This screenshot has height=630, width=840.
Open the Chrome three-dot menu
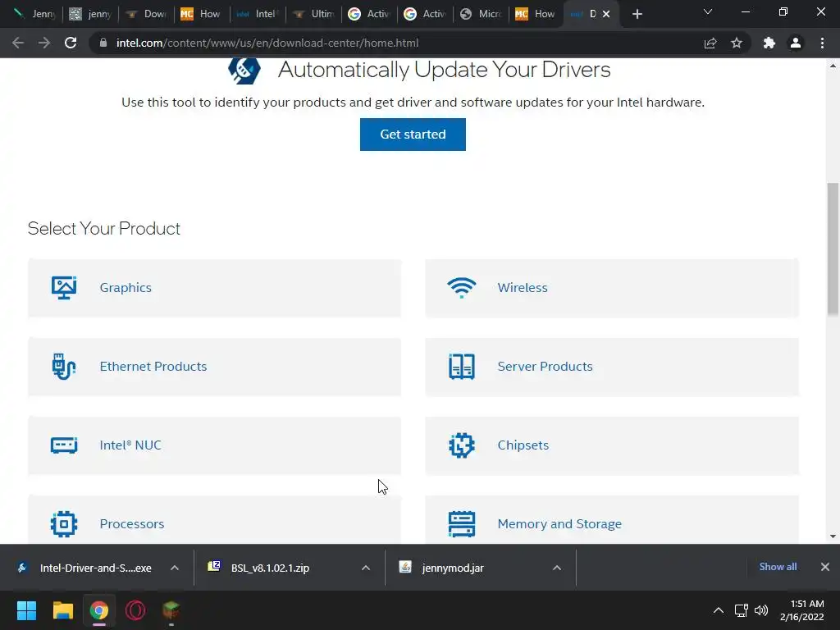[822, 43]
